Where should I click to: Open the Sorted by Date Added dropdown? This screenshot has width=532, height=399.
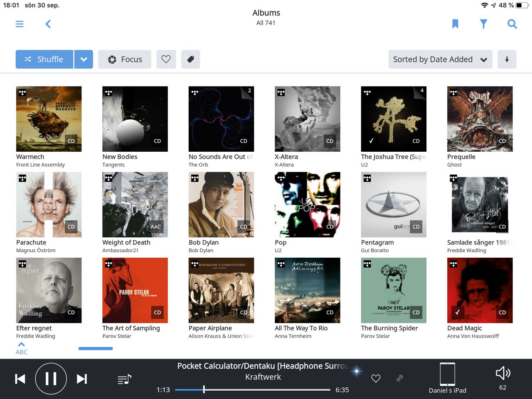pos(440,59)
